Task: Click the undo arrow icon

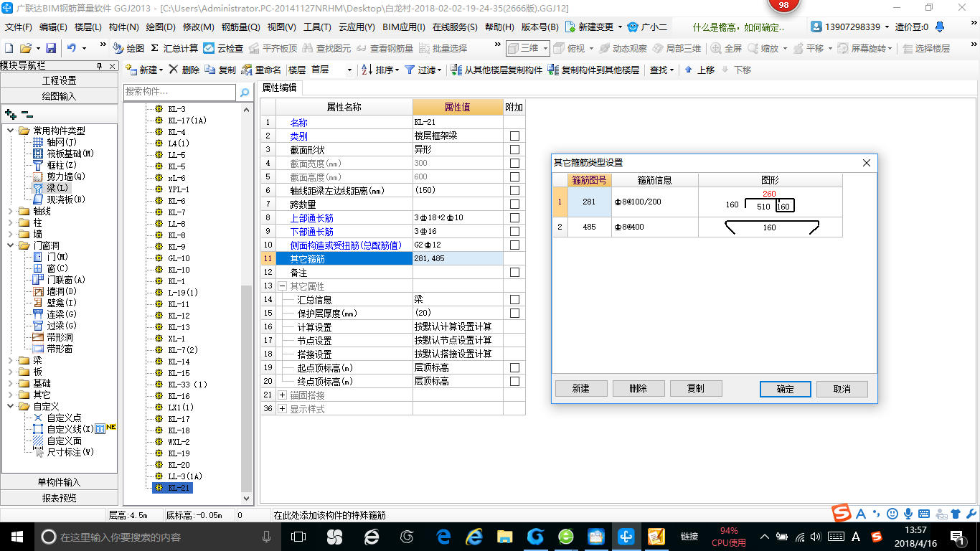Action: coord(72,48)
